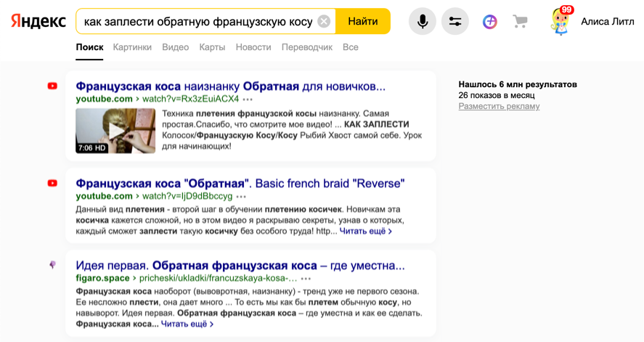This screenshot has height=342, width=644.
Task: Click figaro.space favicon beside third result
Action: (52, 265)
